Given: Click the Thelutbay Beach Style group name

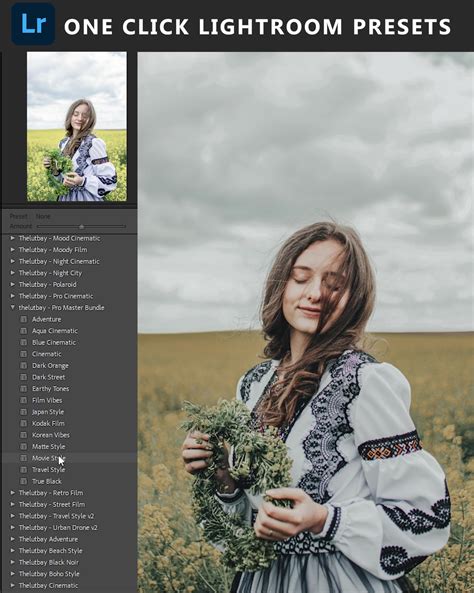Looking at the screenshot, I should [51, 551].
